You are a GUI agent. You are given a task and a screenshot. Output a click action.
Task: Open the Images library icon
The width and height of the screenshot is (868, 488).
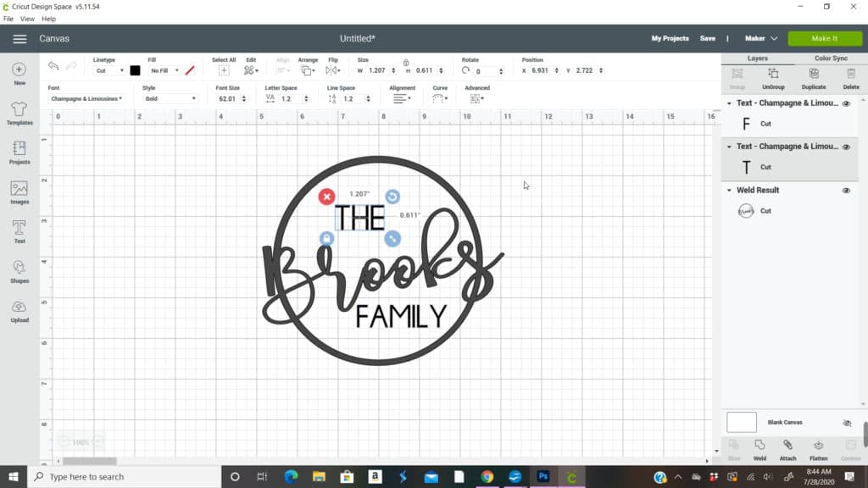click(x=19, y=192)
